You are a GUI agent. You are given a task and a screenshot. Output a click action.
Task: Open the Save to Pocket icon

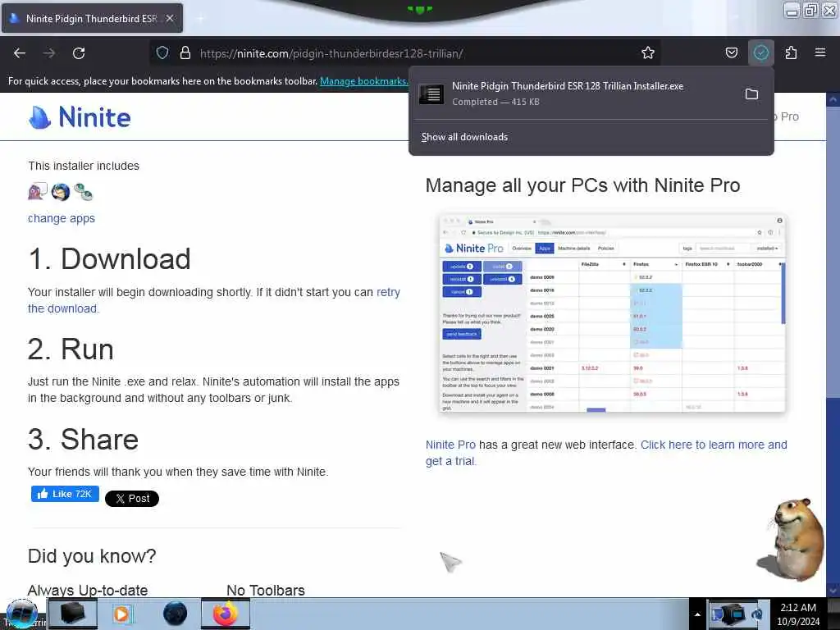point(731,52)
